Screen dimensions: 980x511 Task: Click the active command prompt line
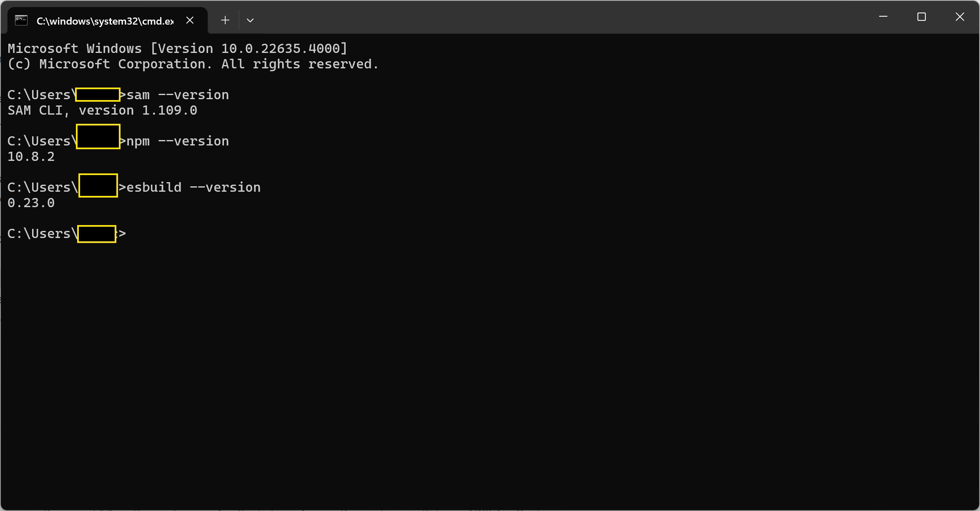tap(67, 233)
